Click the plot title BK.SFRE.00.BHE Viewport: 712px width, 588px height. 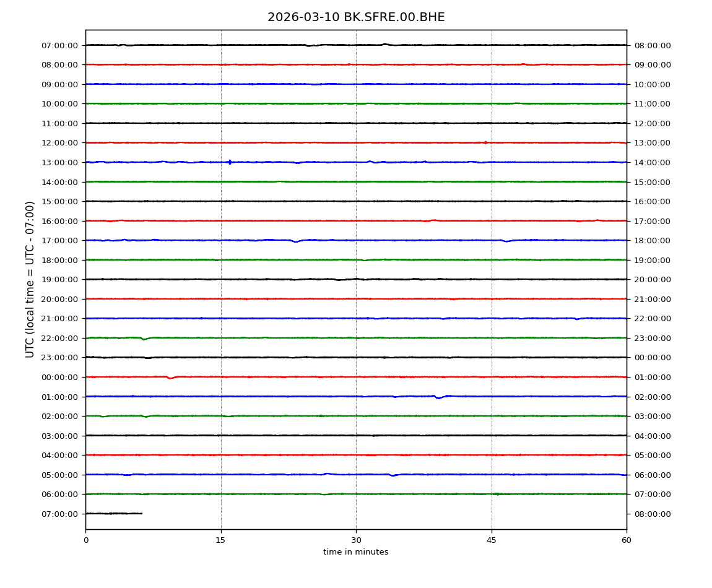click(x=356, y=17)
